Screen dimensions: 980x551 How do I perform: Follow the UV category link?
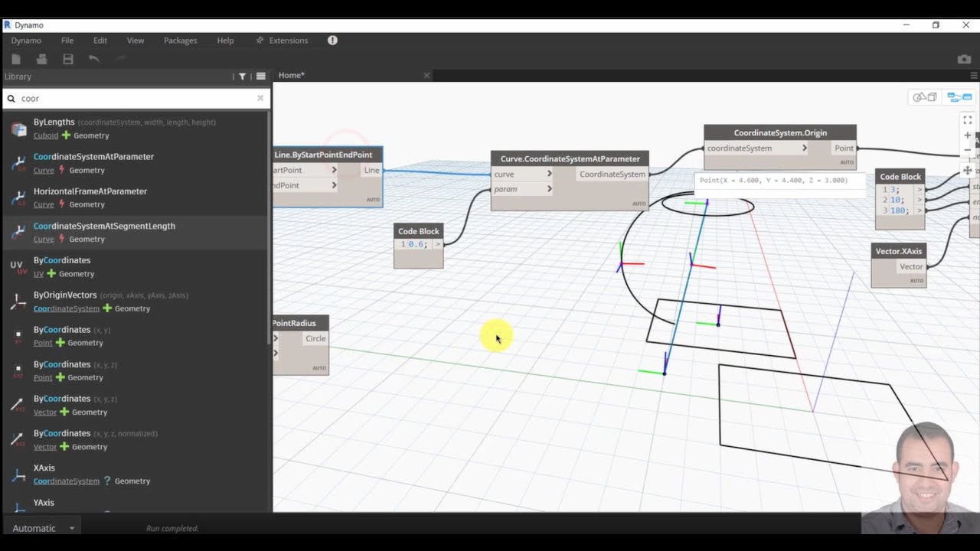[38, 274]
